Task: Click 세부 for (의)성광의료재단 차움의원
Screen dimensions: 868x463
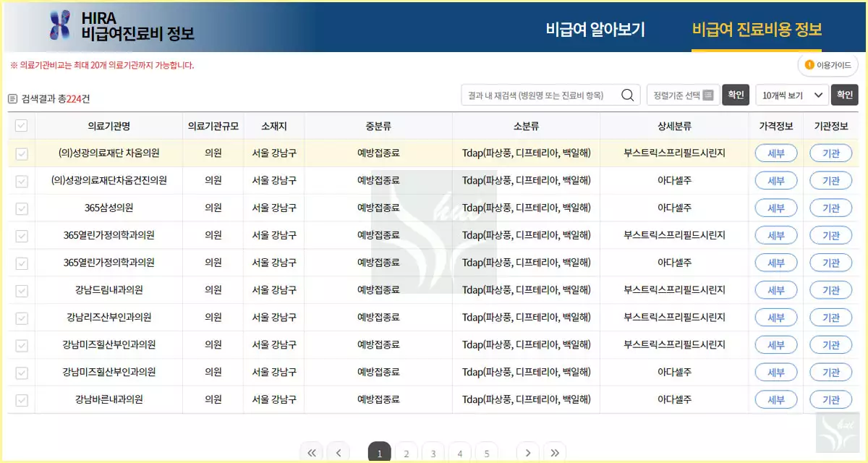Action: coord(776,153)
